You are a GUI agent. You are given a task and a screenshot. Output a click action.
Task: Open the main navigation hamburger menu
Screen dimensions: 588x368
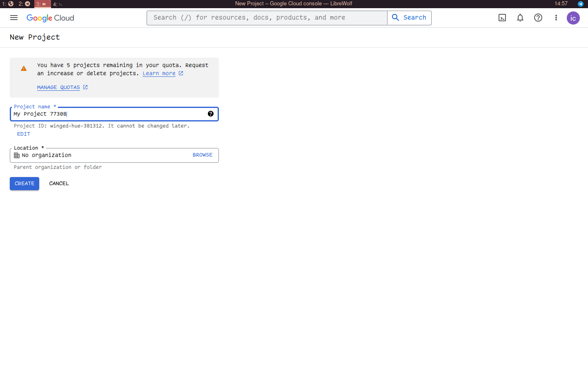(x=14, y=18)
